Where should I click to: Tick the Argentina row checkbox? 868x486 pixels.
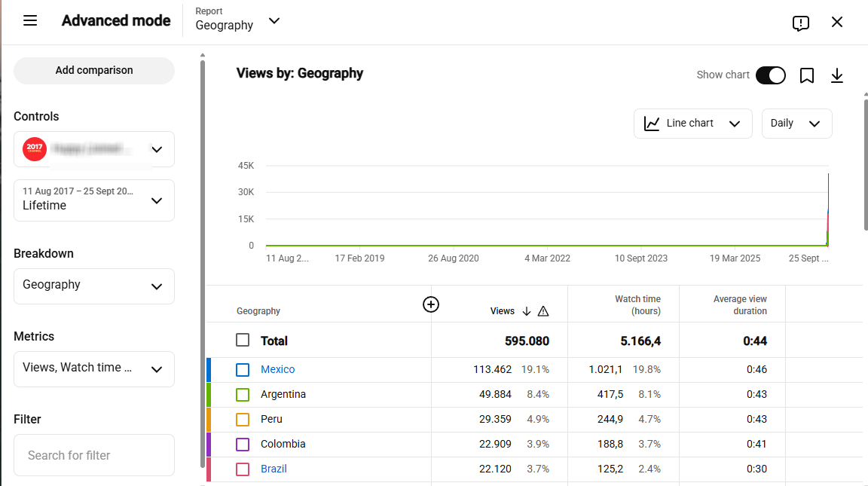(x=243, y=395)
